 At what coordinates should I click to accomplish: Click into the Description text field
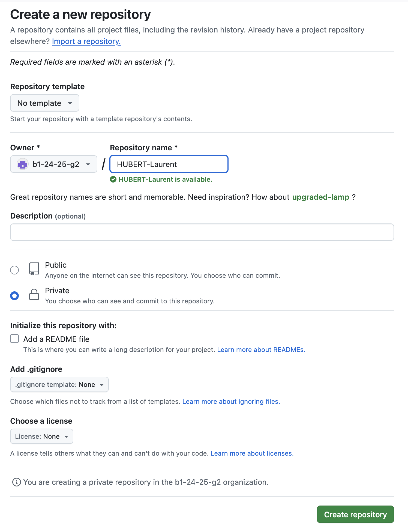click(202, 232)
